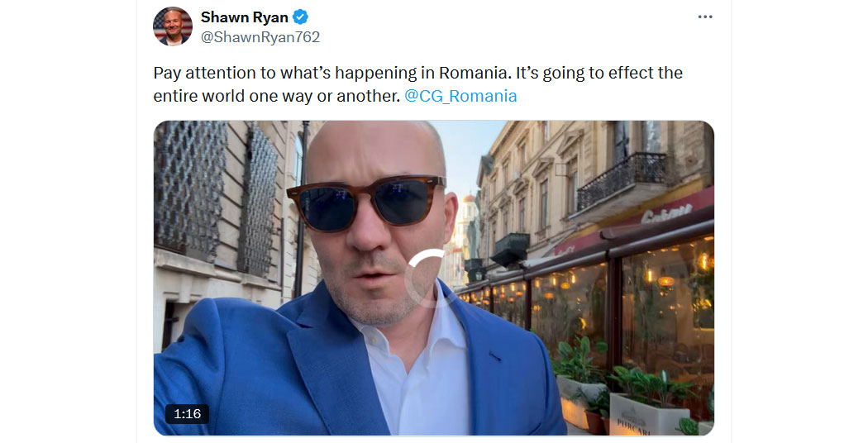Click the 1:16 video duration badge
Image resolution: width=868 pixels, height=443 pixels.
click(187, 413)
